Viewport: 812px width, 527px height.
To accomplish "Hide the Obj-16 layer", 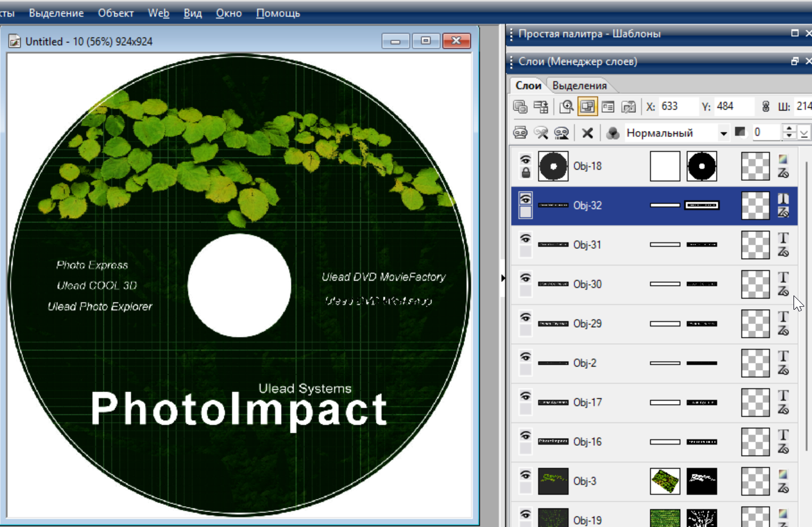I will point(526,435).
